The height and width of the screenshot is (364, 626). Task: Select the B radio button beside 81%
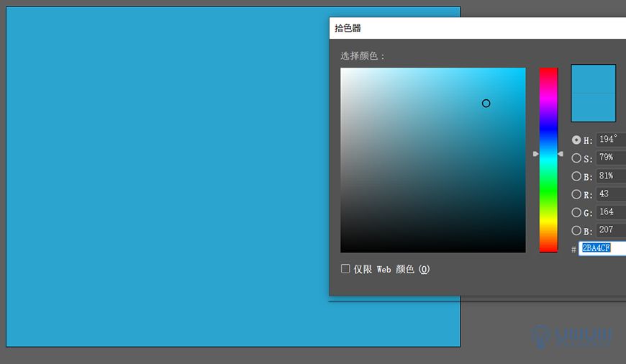[x=576, y=176]
